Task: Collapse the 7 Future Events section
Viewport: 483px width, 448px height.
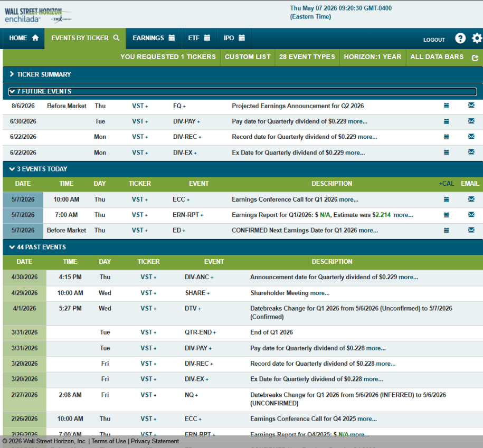Action: pyautogui.click(x=40, y=91)
